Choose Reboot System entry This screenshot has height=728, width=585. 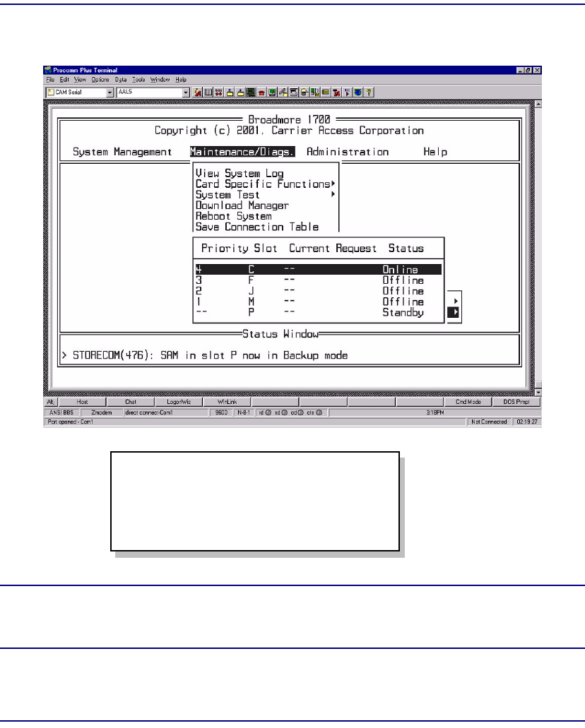point(234,216)
